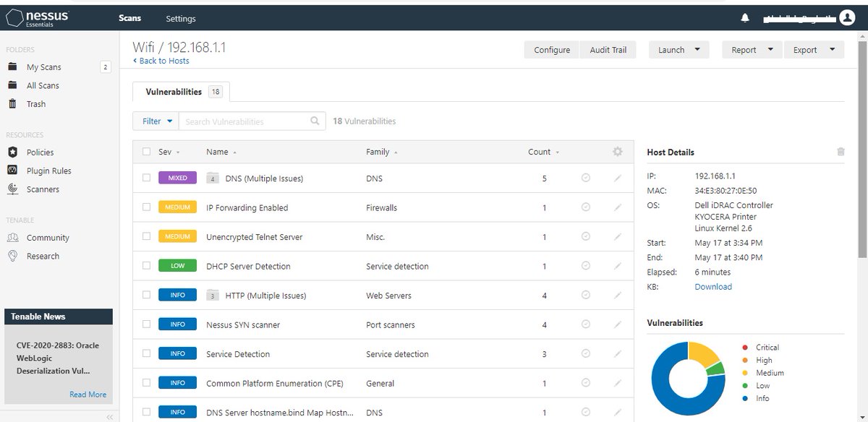Viewport: 868px width, 422px height.
Task: Open the Export dropdown menu
Action: pyautogui.click(x=814, y=50)
